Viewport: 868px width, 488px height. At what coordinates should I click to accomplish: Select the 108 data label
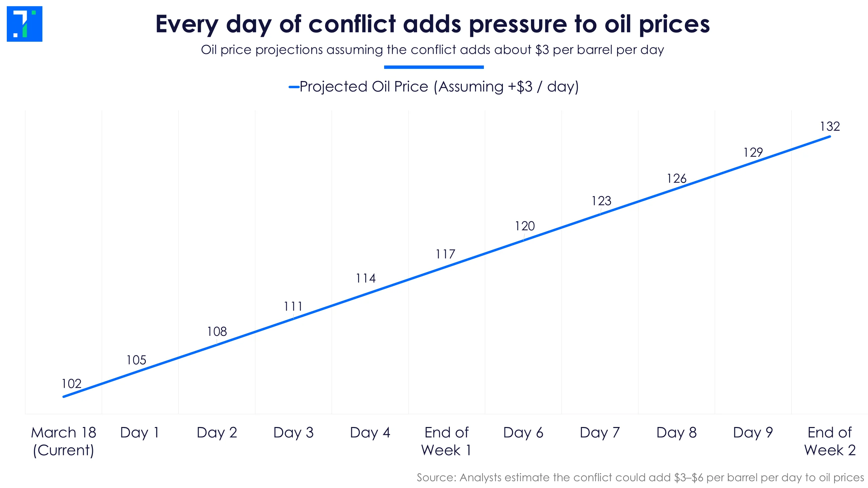(217, 331)
